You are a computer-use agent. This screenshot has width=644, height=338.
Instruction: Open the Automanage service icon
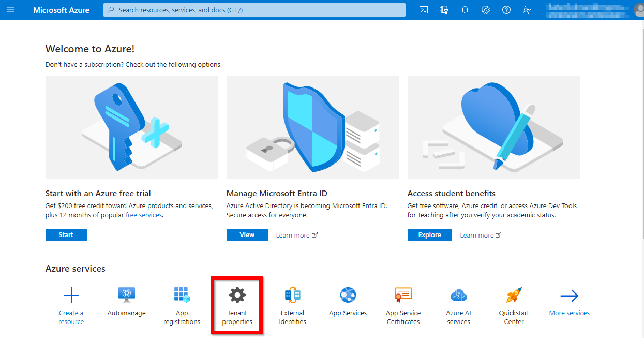point(127,295)
